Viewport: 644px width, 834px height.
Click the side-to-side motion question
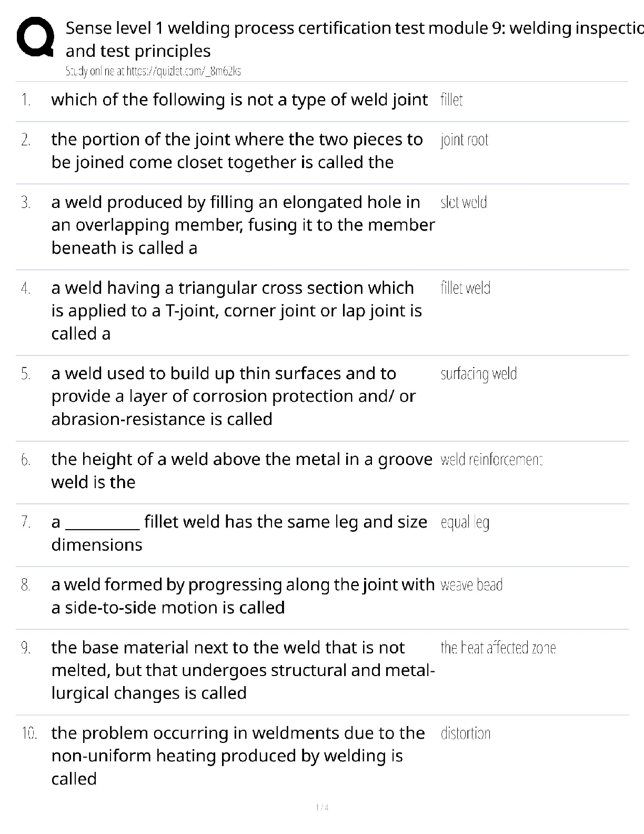[243, 596]
